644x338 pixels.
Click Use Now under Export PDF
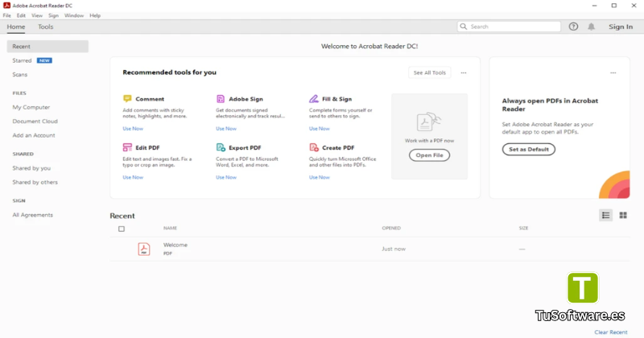tap(226, 177)
